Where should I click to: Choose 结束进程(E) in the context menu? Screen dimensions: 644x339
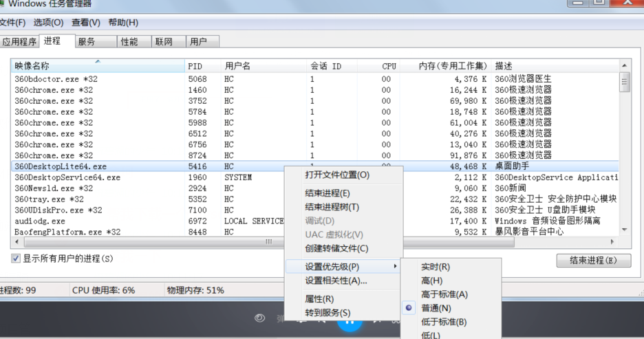(x=343, y=193)
